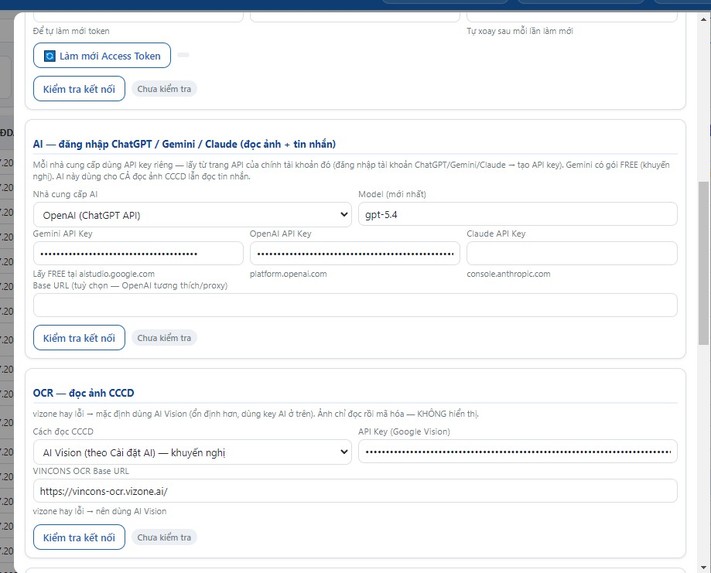Click Để tự làm mới token text
The height and width of the screenshot is (573, 711).
tap(71, 31)
